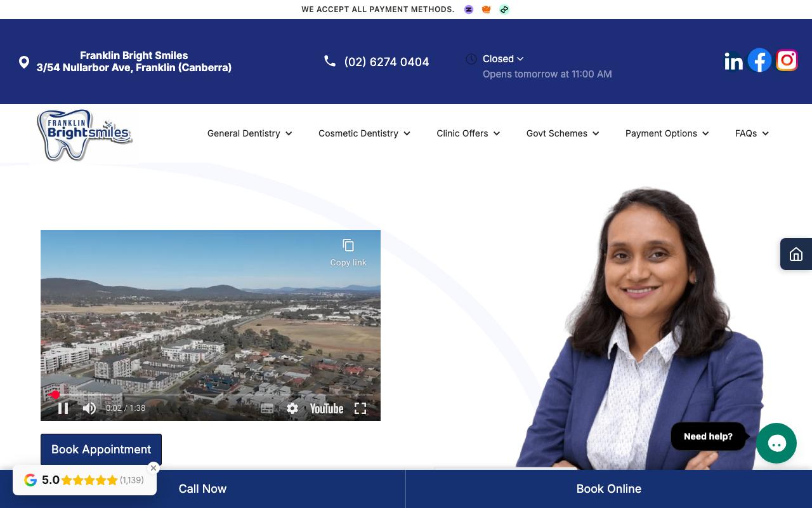Open the LinkedIn social icon
Image resolution: width=812 pixels, height=508 pixels.
pos(733,61)
